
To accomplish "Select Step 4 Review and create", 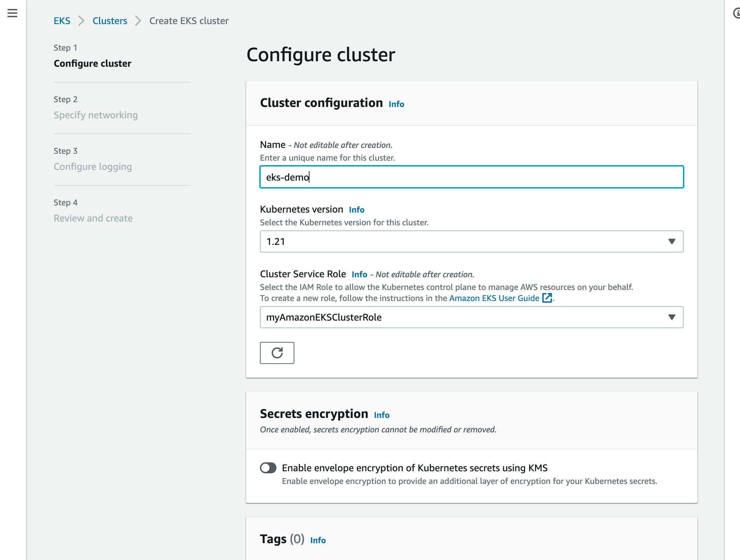I will [x=93, y=218].
